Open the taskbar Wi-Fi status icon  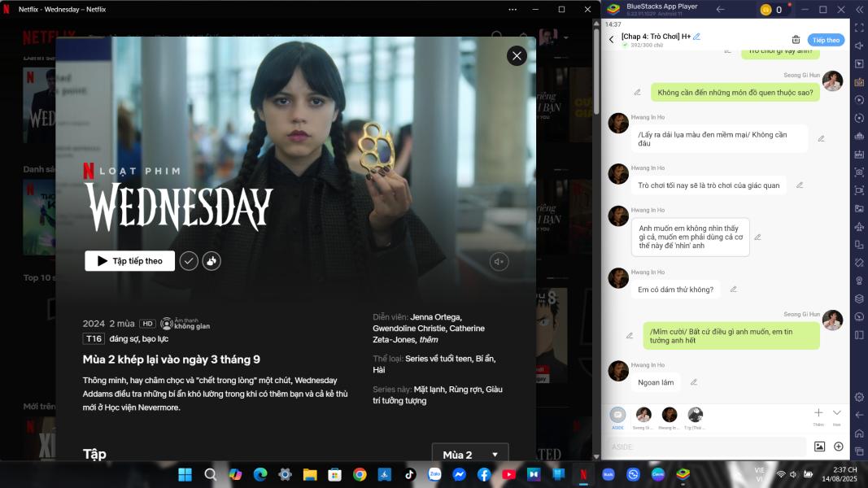pos(780,474)
